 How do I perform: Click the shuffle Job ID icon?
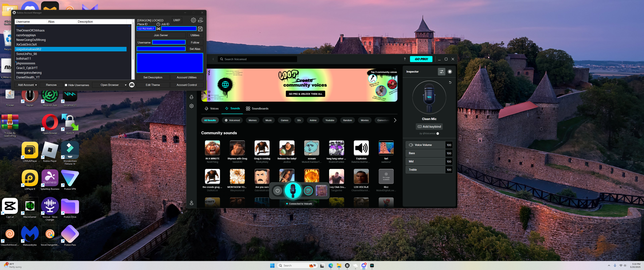159,29
